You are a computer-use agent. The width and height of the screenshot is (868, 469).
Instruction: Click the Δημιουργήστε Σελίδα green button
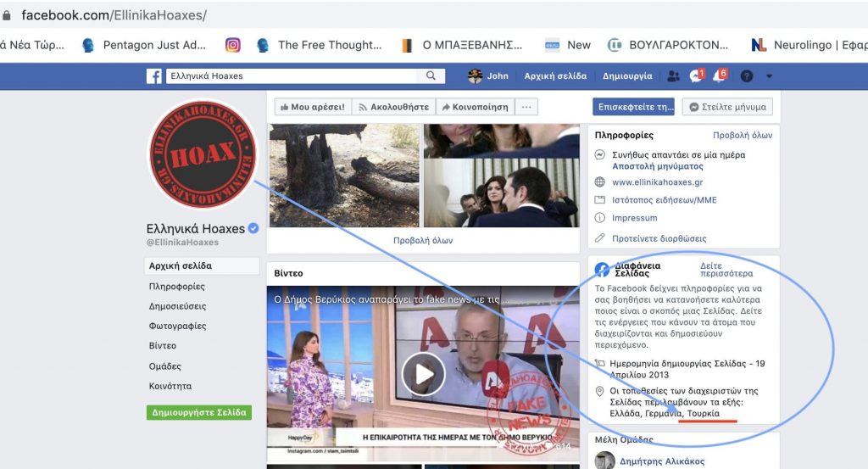point(198,413)
